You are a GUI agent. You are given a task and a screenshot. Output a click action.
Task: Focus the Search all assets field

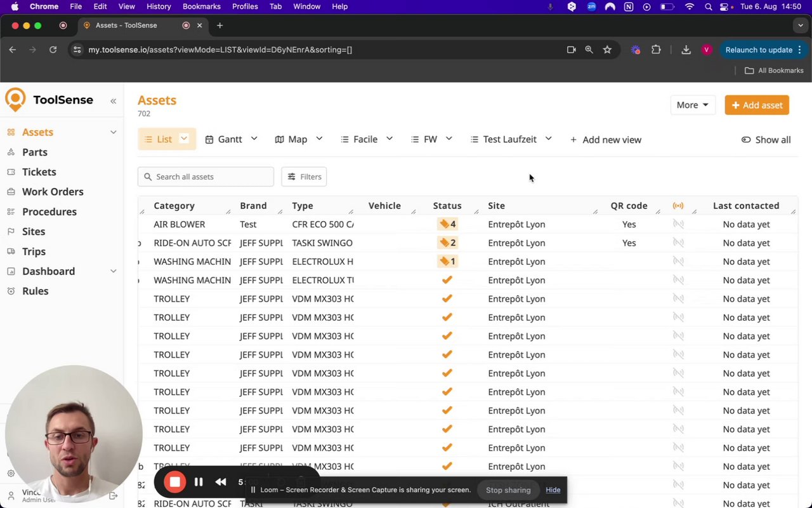[x=206, y=177]
